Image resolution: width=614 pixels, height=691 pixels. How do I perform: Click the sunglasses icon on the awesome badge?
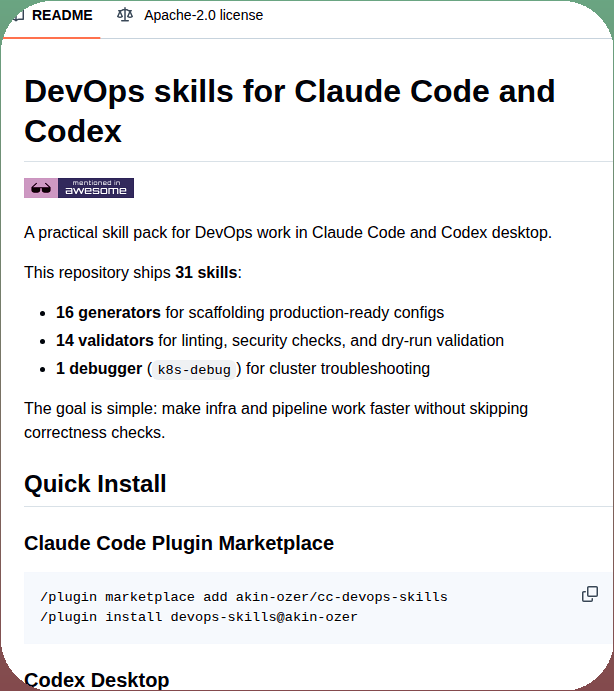click(x=41, y=188)
